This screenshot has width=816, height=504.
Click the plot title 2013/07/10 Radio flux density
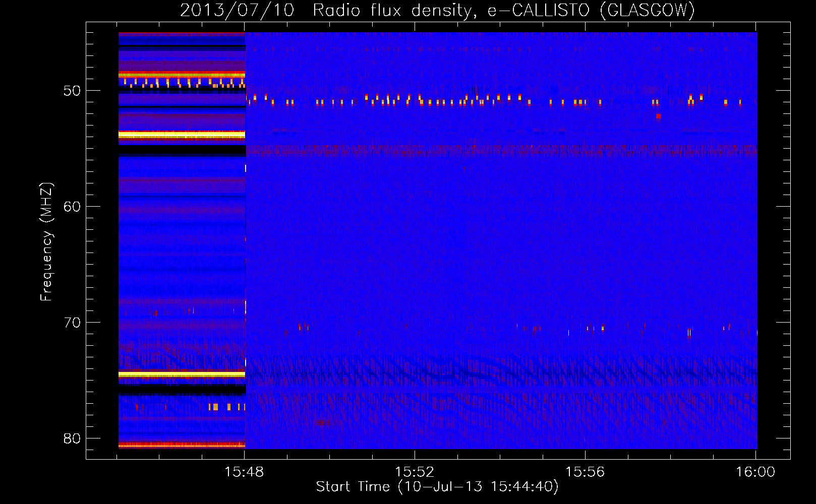[437, 10]
